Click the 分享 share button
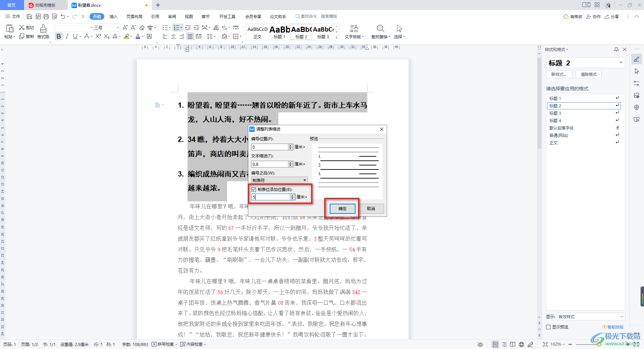This screenshot has height=349, width=644. pos(612,16)
